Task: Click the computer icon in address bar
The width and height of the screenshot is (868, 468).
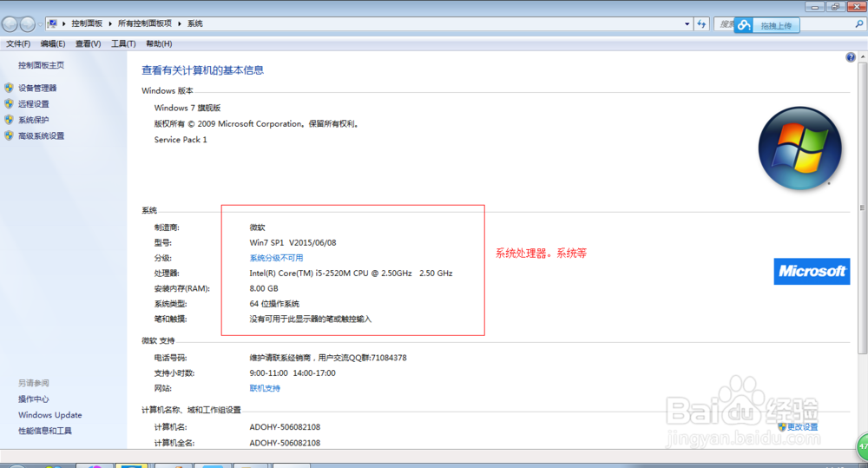Action: tap(52, 23)
